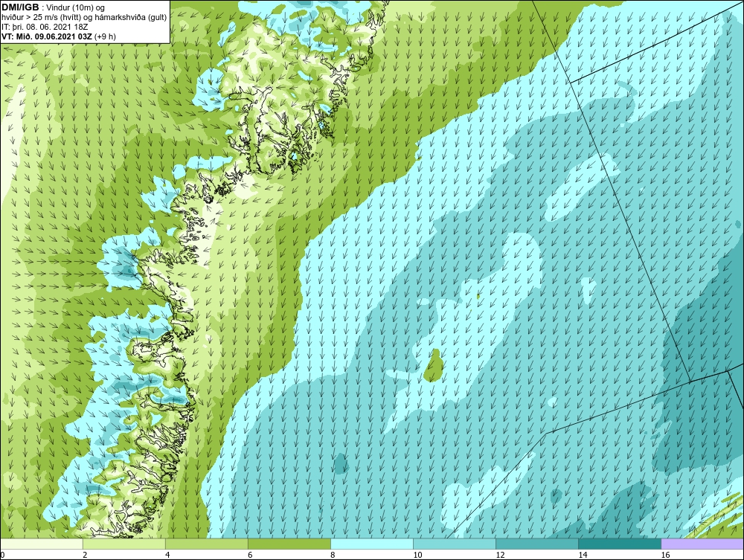Click the 'hviður > 25 m/s (hvítt)' line

click(83, 17)
